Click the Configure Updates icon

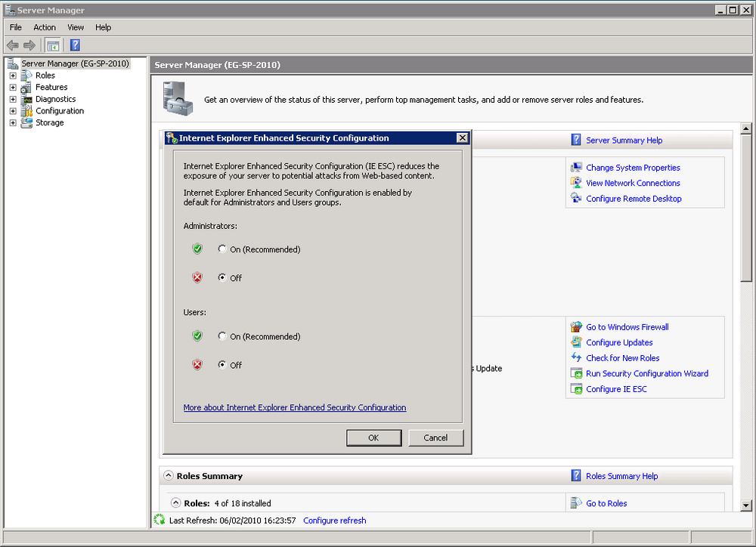pos(576,342)
